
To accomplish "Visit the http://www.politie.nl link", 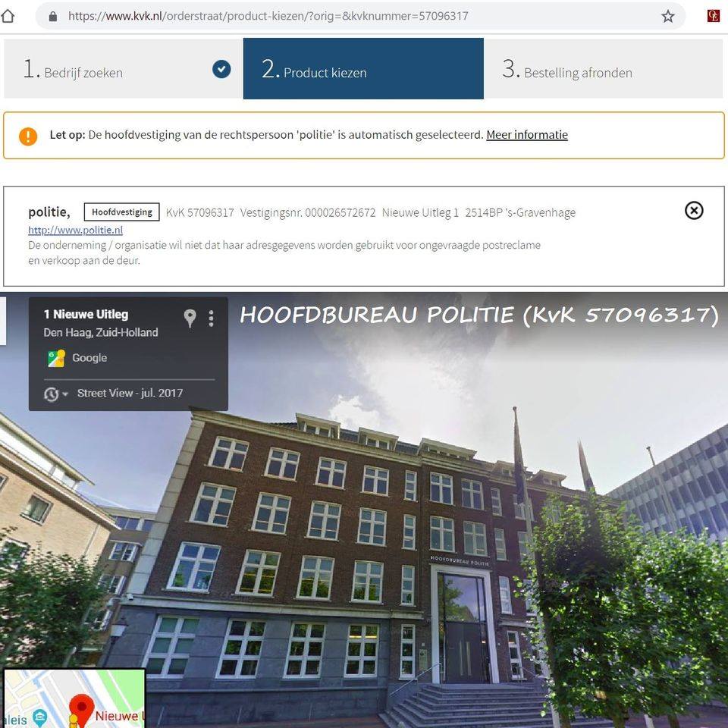I will [75, 230].
